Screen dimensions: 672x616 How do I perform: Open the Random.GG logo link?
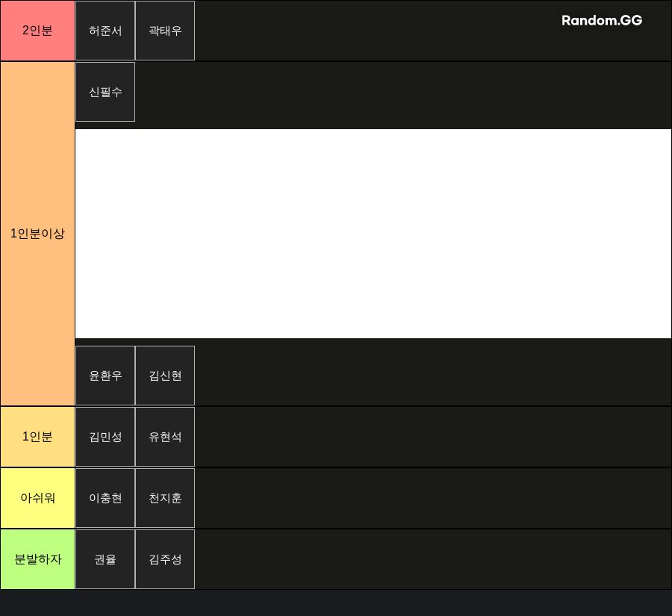pos(602,20)
